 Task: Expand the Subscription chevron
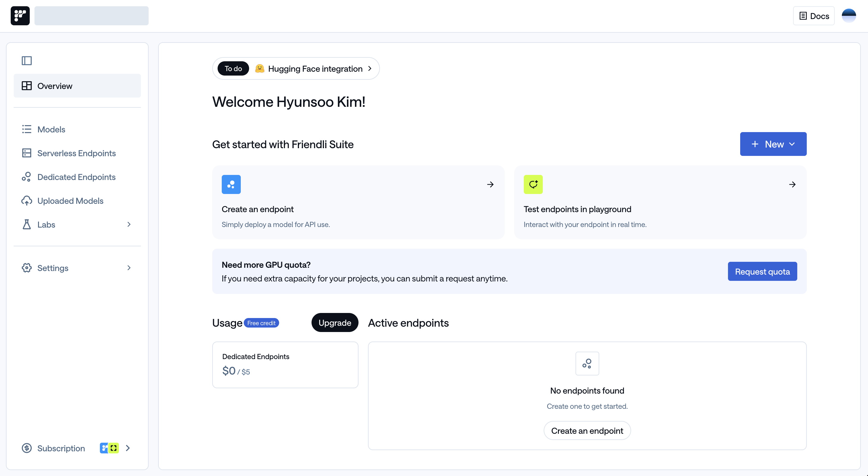(x=128, y=448)
